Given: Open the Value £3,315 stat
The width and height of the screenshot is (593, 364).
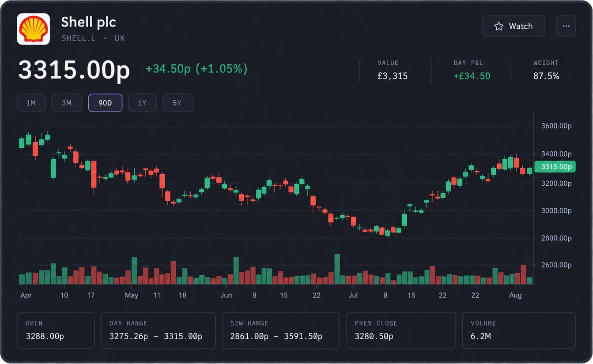Looking at the screenshot, I should tap(393, 71).
